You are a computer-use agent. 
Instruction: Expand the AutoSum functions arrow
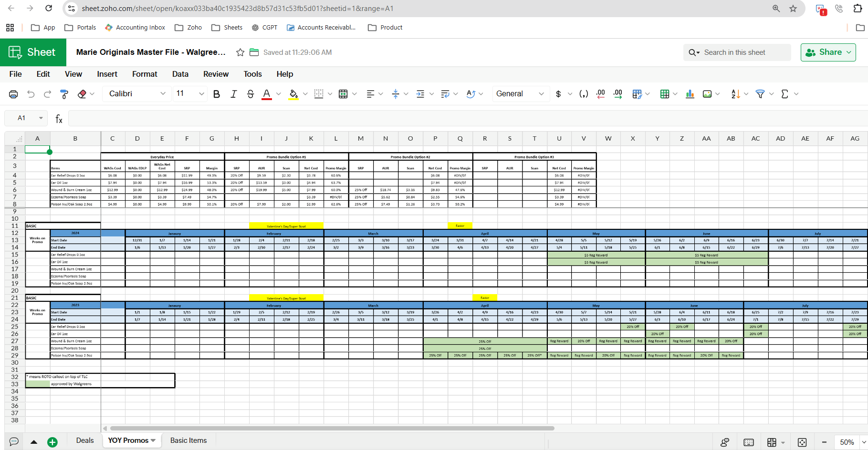(796, 94)
